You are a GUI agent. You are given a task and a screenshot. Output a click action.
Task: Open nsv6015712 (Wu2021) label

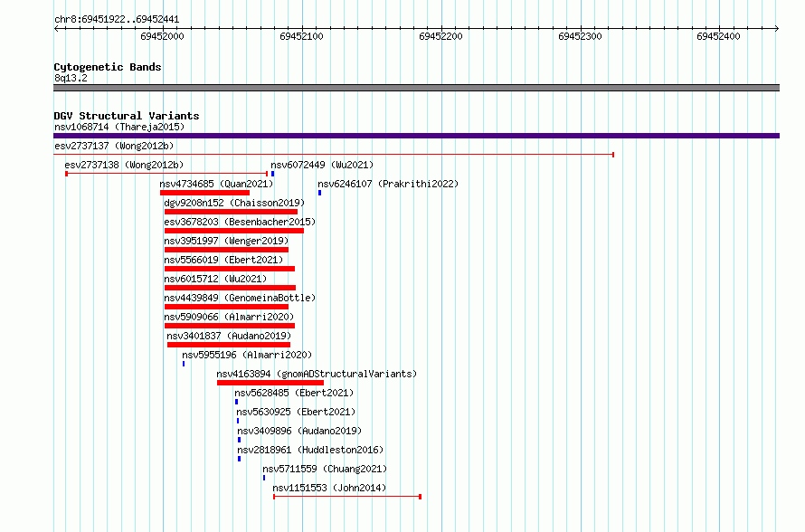215,279
